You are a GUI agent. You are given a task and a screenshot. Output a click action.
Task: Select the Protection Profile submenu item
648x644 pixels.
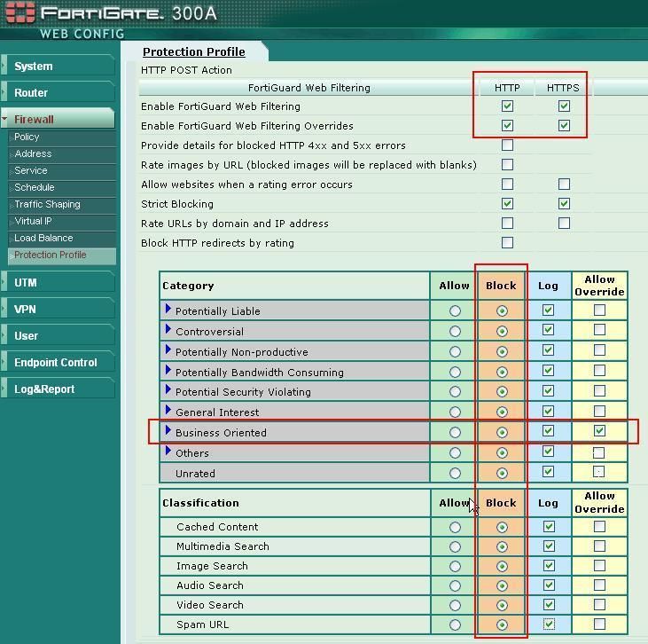tap(62, 255)
